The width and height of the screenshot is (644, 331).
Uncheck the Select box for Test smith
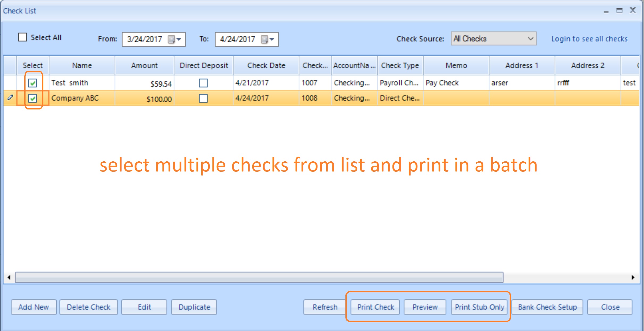(33, 83)
